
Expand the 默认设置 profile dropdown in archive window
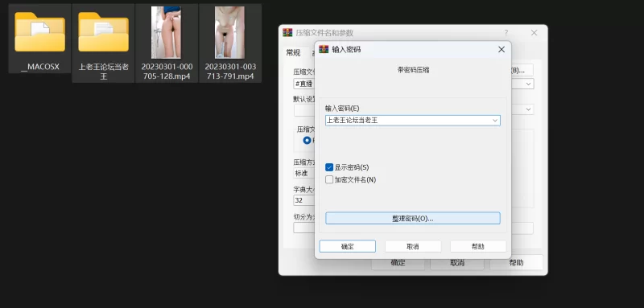(x=529, y=109)
